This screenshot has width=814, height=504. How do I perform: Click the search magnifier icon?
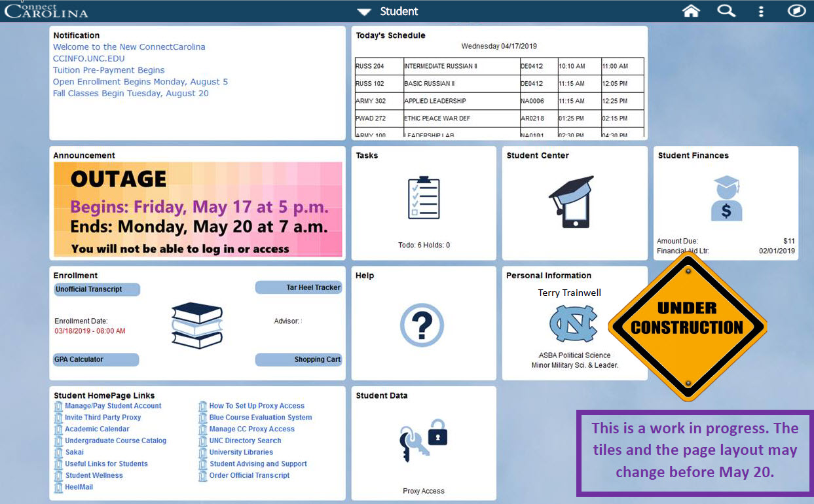coord(726,11)
